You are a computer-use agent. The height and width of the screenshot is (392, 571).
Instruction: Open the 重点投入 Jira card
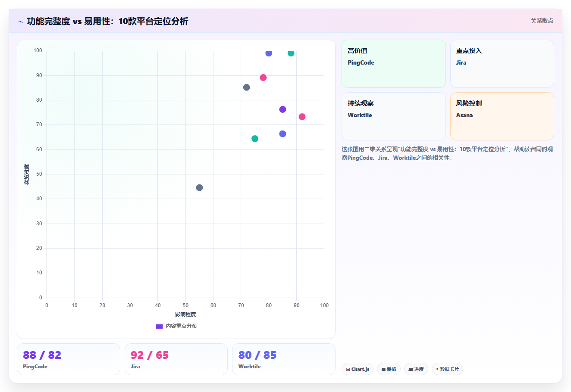click(502, 64)
